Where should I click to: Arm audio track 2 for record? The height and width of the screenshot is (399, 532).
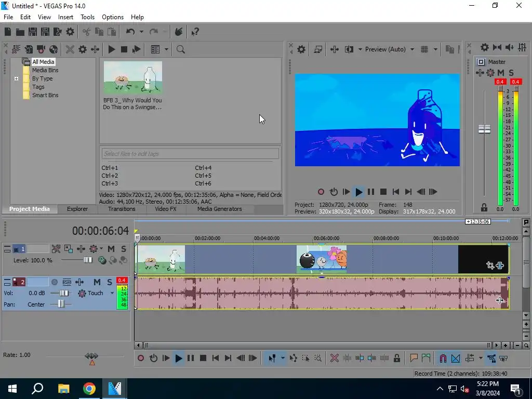click(x=54, y=282)
